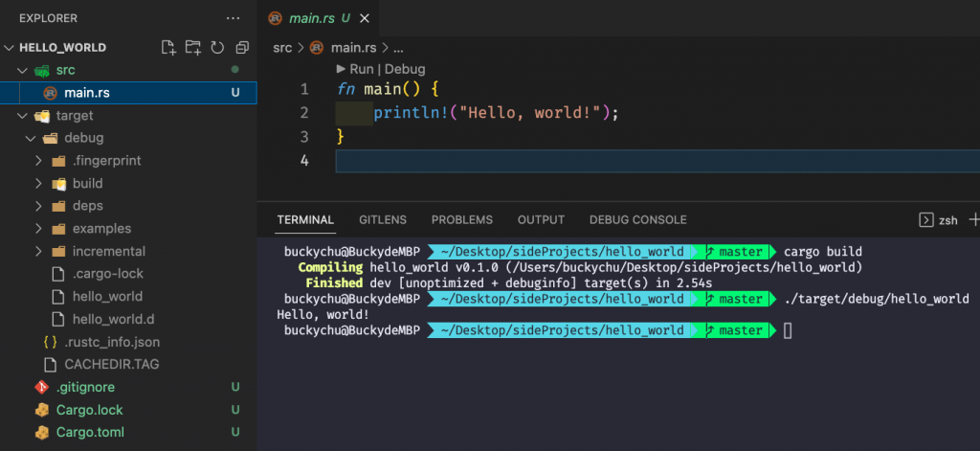The width and height of the screenshot is (980, 451).
Task: Switch to the GITLENS panel tab
Action: [x=383, y=219]
